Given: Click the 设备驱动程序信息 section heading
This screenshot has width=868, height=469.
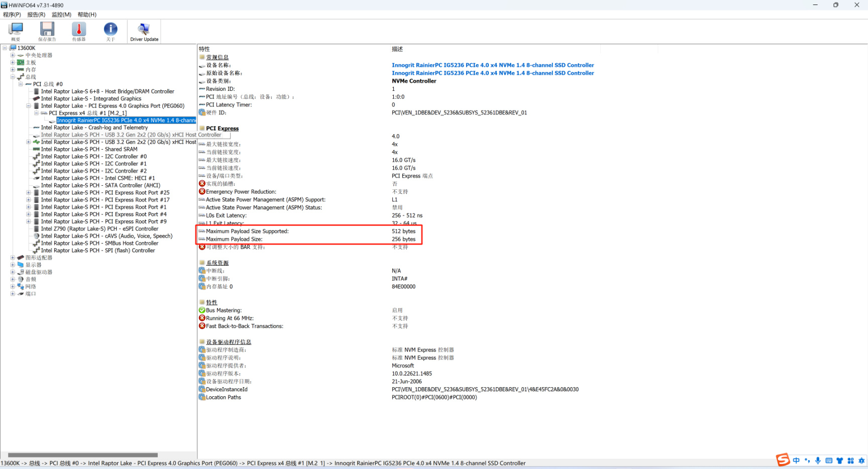Looking at the screenshot, I should tap(229, 342).
